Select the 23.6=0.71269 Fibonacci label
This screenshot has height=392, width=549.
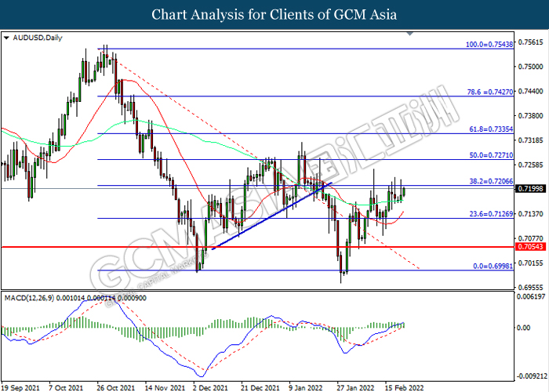tap(491, 214)
